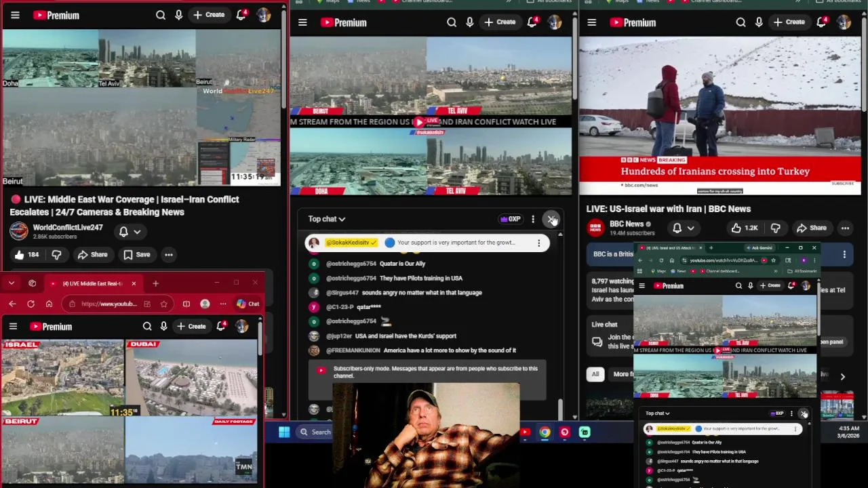Open pinned message options by @SokakKedisitv
The height and width of the screenshot is (488, 868).
(x=539, y=243)
